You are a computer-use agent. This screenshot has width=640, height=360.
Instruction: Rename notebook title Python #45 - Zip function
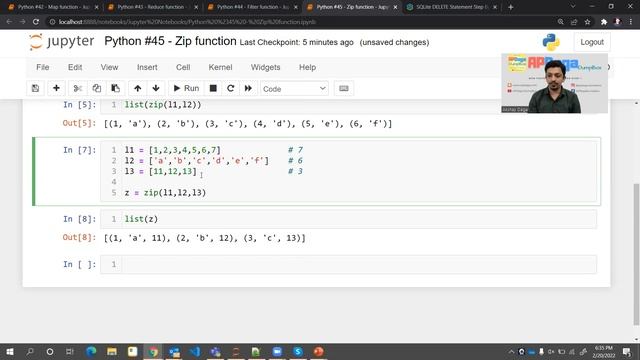pos(170,41)
